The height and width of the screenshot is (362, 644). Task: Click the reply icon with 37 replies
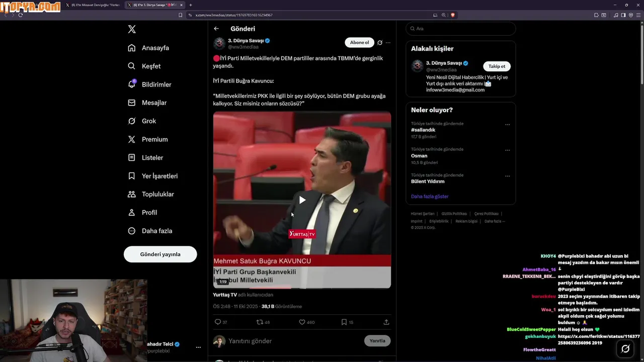218,322
